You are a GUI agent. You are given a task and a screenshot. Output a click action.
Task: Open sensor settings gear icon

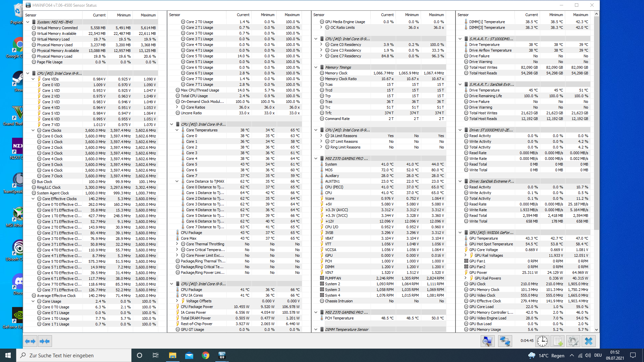(x=573, y=341)
